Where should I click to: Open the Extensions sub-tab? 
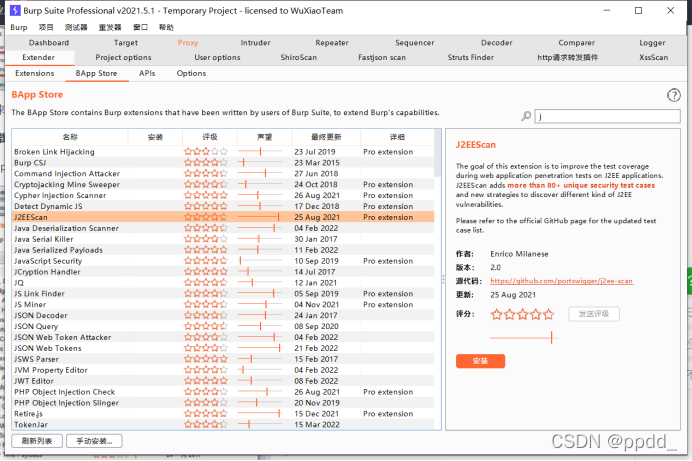click(x=35, y=73)
